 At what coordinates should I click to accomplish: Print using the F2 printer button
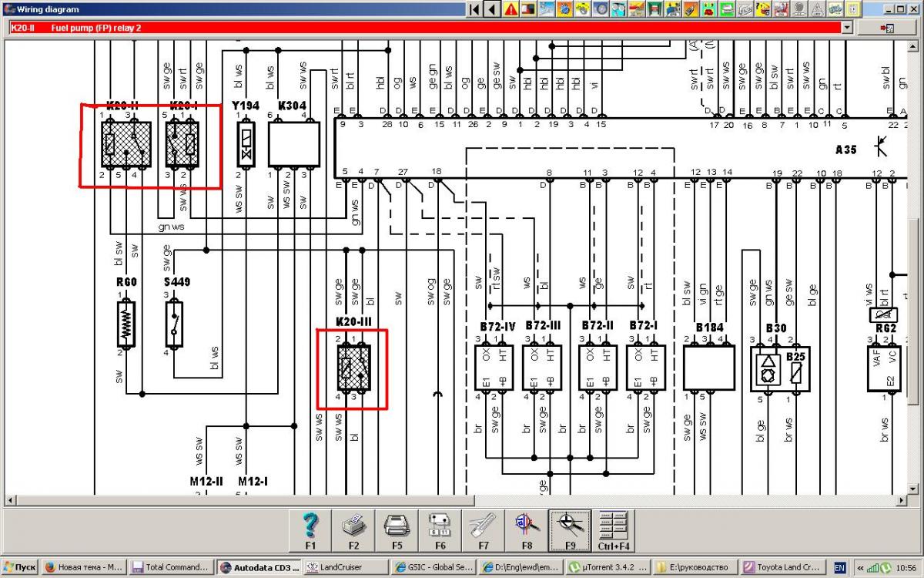tap(353, 531)
